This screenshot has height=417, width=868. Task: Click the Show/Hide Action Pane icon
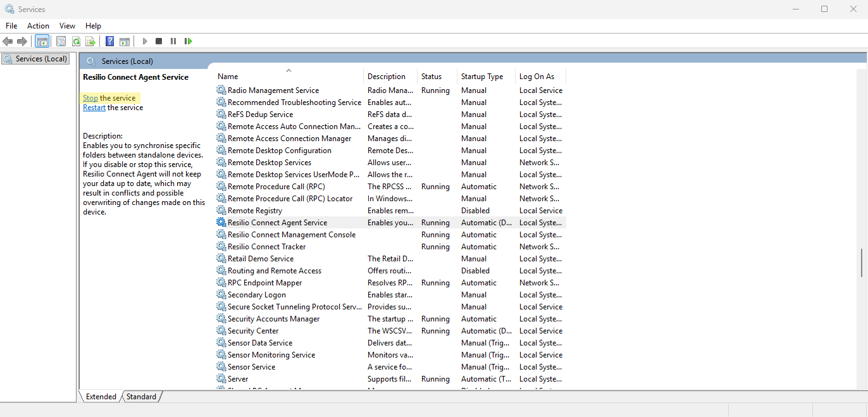click(x=125, y=41)
